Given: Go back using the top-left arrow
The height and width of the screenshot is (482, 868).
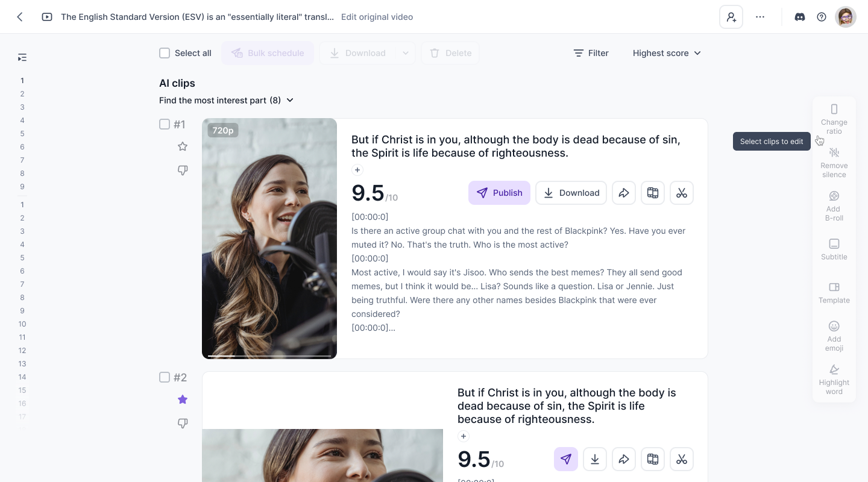Looking at the screenshot, I should 20,17.
